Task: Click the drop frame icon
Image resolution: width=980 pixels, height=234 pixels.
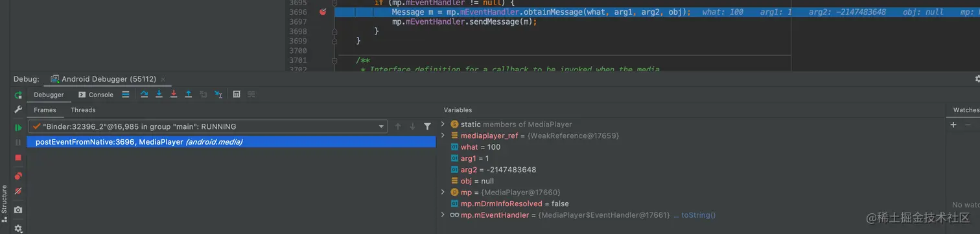Action: 204,95
